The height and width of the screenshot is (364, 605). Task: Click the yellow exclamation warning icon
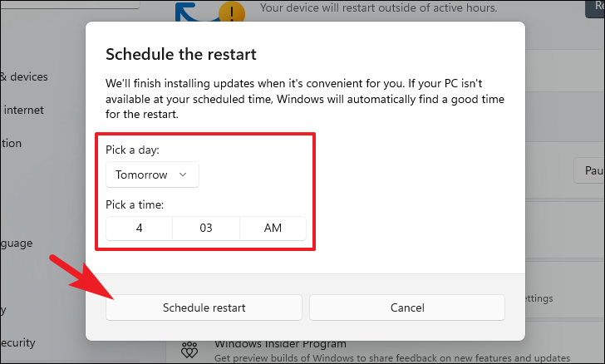pos(232,12)
